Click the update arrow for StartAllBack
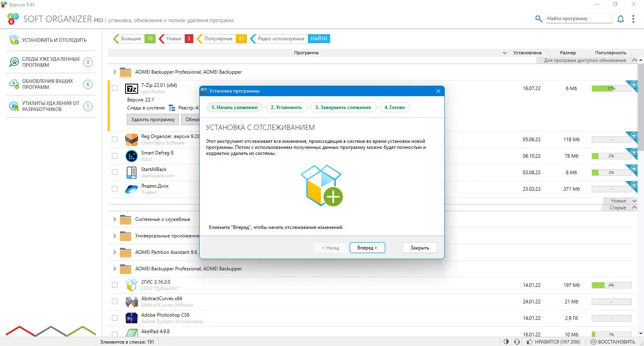This screenshot has width=644, height=346. pos(634,169)
